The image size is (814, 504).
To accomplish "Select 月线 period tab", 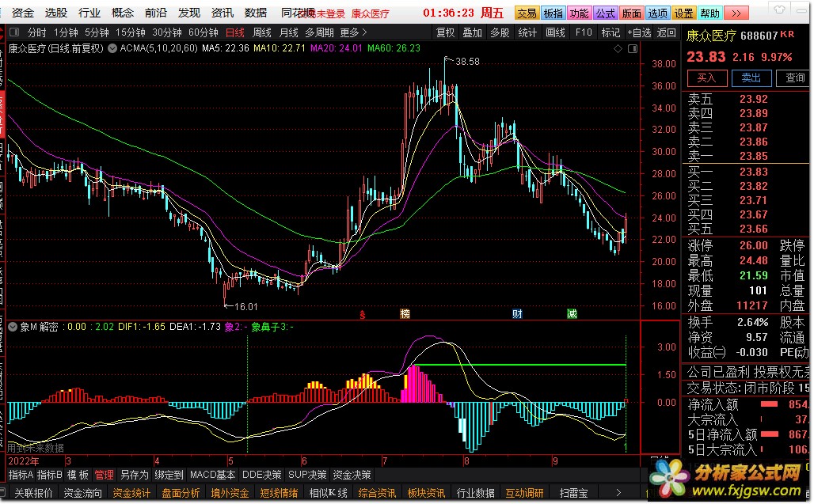I will 289,32.
